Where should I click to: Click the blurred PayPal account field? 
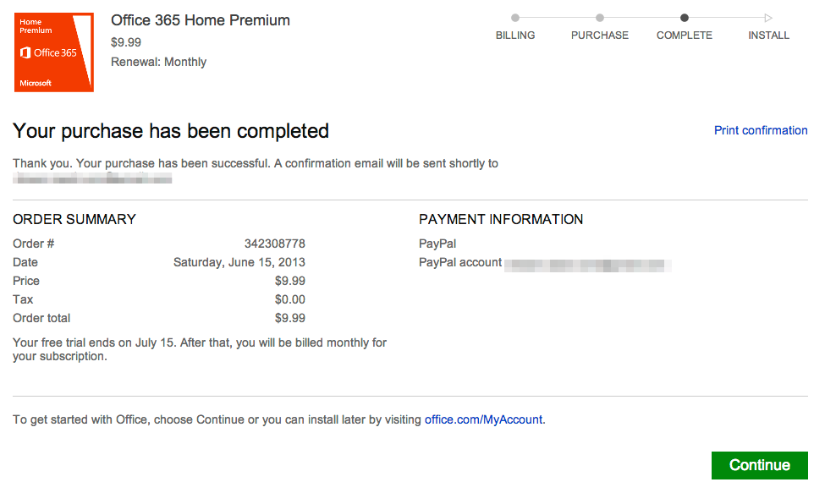[588, 266]
